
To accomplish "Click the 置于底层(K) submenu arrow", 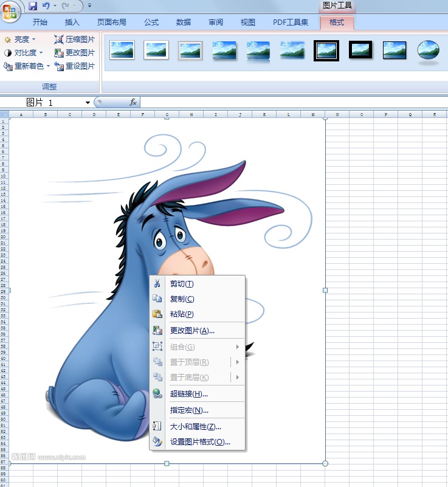I will [238, 377].
